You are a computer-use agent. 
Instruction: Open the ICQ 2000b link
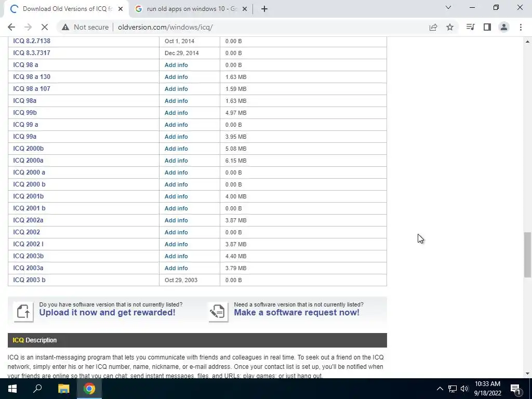pos(28,149)
